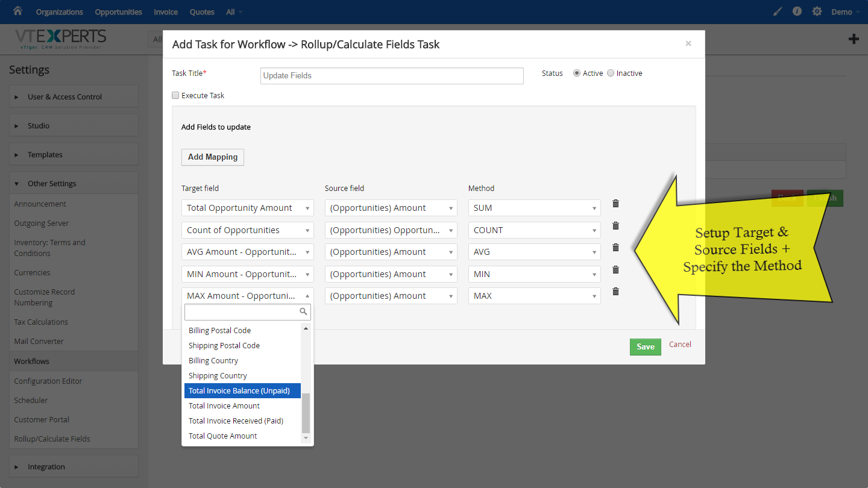Image resolution: width=868 pixels, height=488 pixels.
Task: Click the dropdown search input box
Action: (248, 311)
